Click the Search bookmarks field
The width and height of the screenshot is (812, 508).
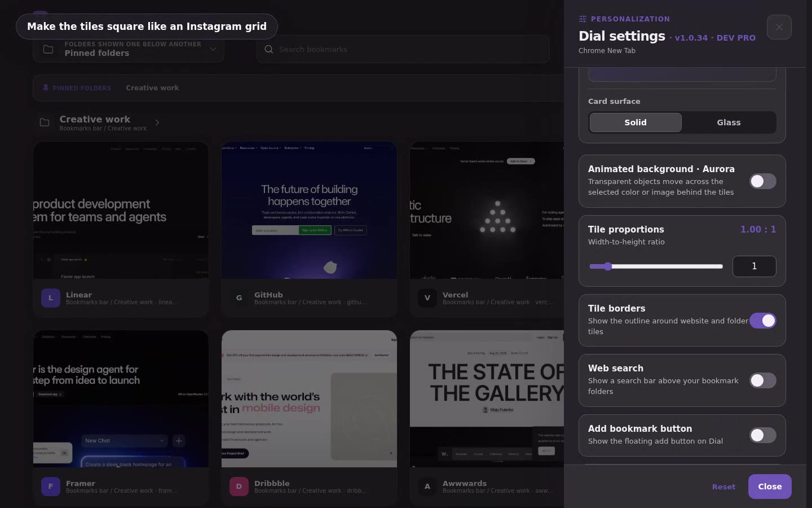coord(403,49)
